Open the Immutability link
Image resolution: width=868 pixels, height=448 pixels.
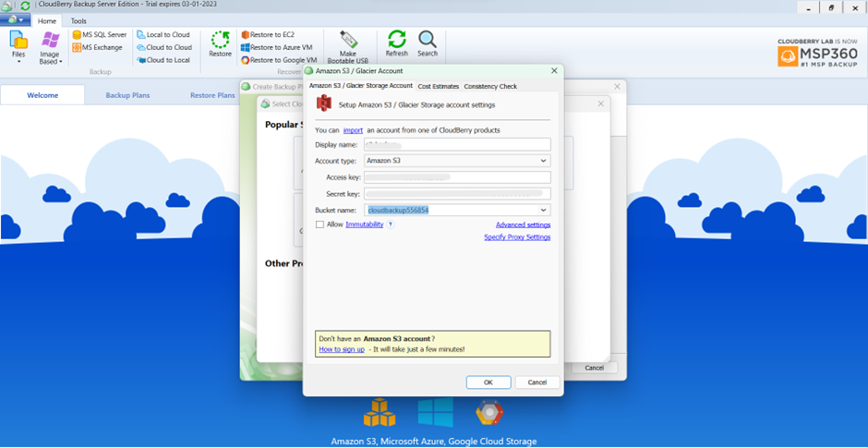tap(364, 224)
